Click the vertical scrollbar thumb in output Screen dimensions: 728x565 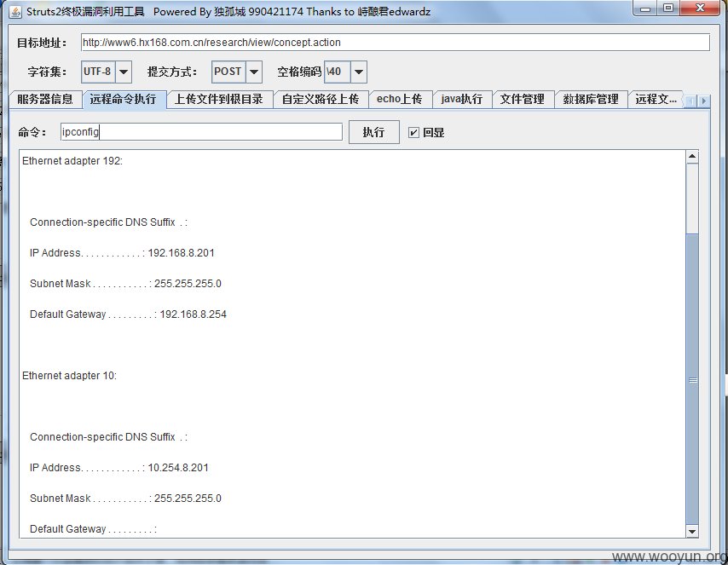pos(692,380)
